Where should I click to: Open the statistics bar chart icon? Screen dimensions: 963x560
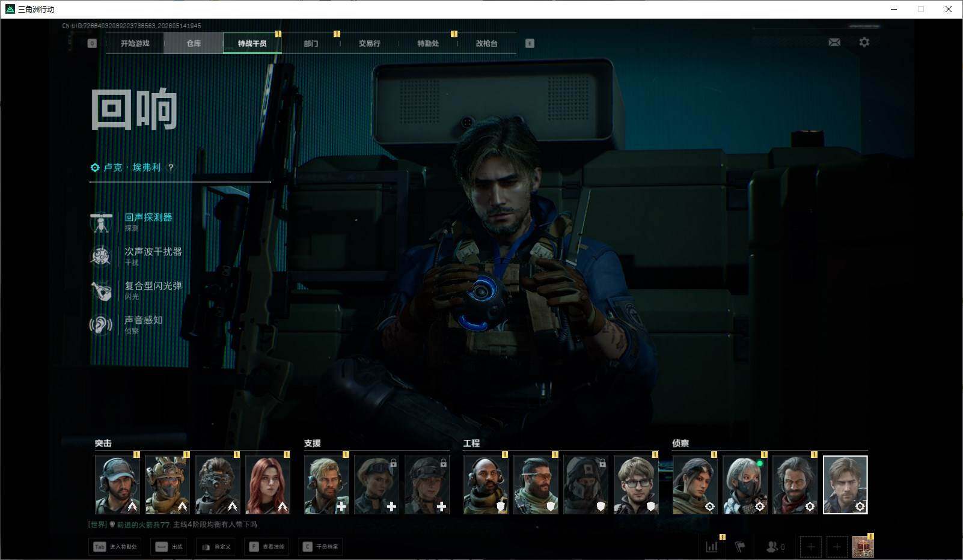click(x=712, y=547)
